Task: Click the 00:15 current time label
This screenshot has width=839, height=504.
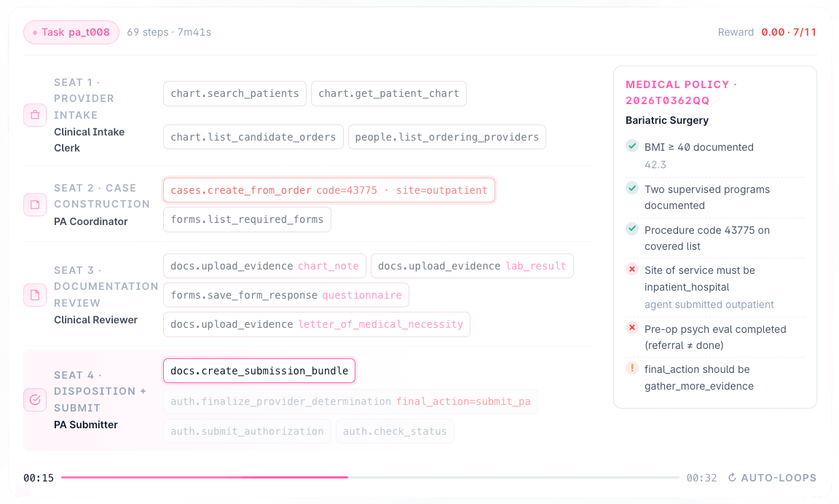Action: point(39,478)
